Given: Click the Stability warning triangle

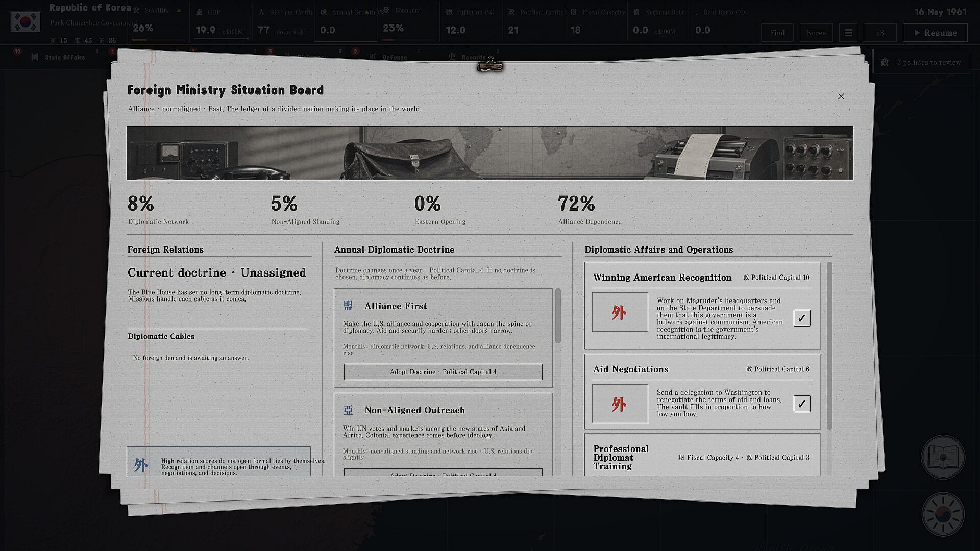Looking at the screenshot, I should pyautogui.click(x=179, y=10).
